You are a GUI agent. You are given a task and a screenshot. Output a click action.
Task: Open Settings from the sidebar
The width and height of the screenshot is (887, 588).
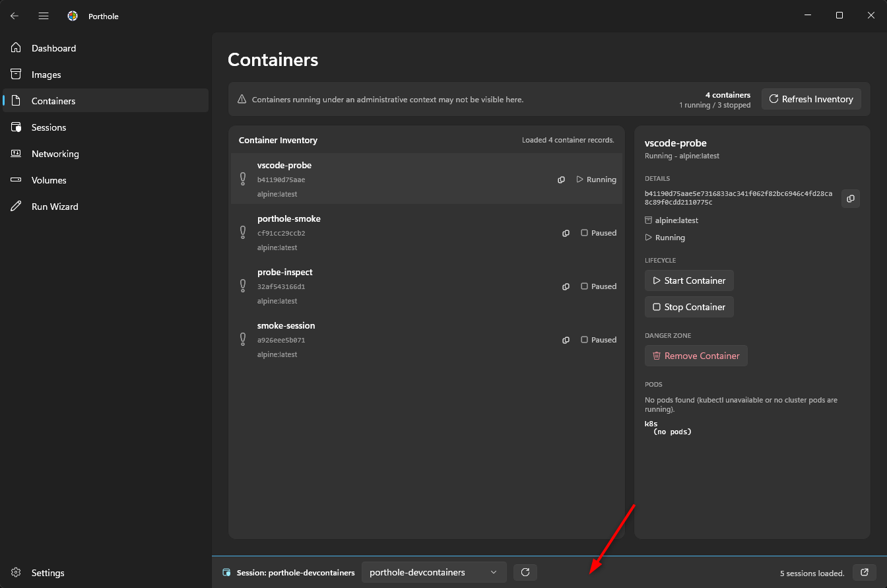click(106, 573)
